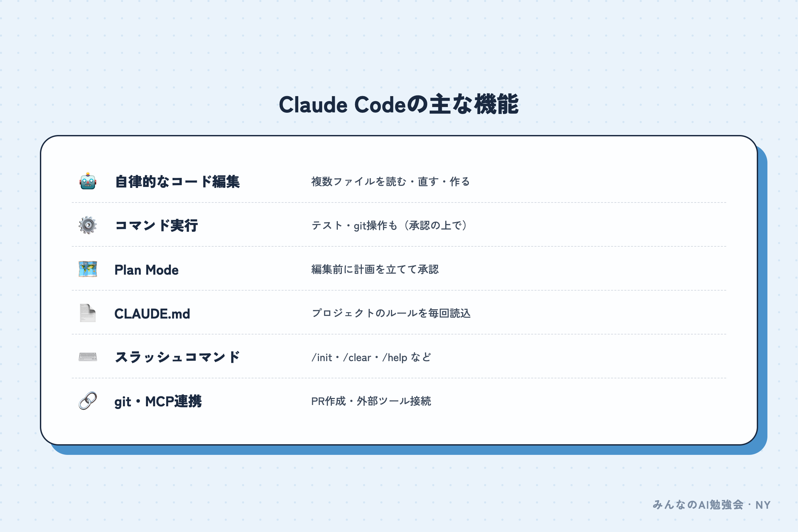798x532 pixels.
Task: Click the description PR作成・外部ツール接続
Action: click(371, 401)
